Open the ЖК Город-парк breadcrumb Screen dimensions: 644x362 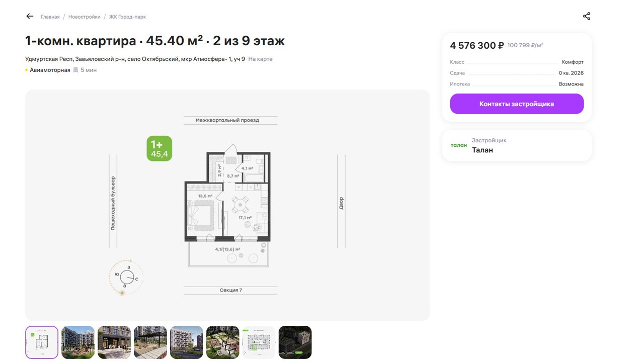click(127, 17)
